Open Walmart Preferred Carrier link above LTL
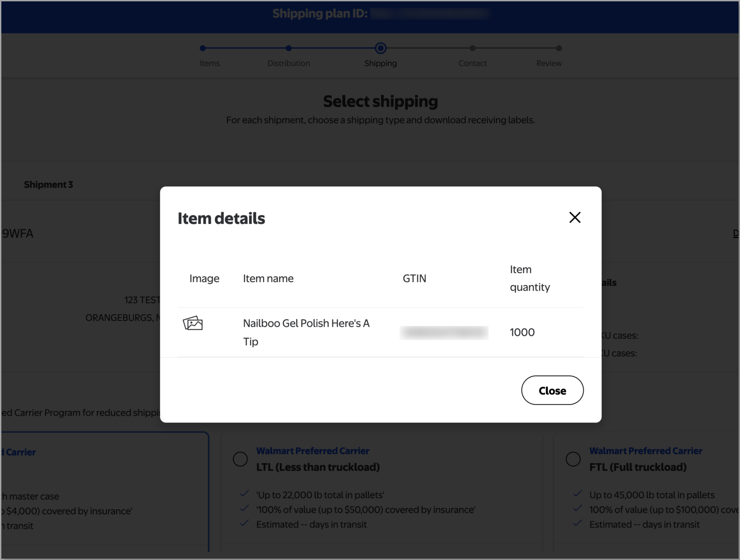 [x=313, y=451]
